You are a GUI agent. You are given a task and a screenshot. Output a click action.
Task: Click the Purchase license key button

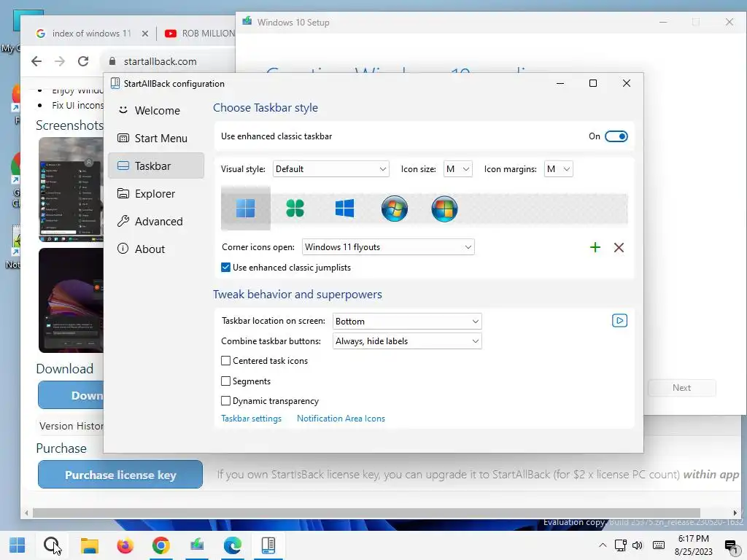tap(120, 474)
